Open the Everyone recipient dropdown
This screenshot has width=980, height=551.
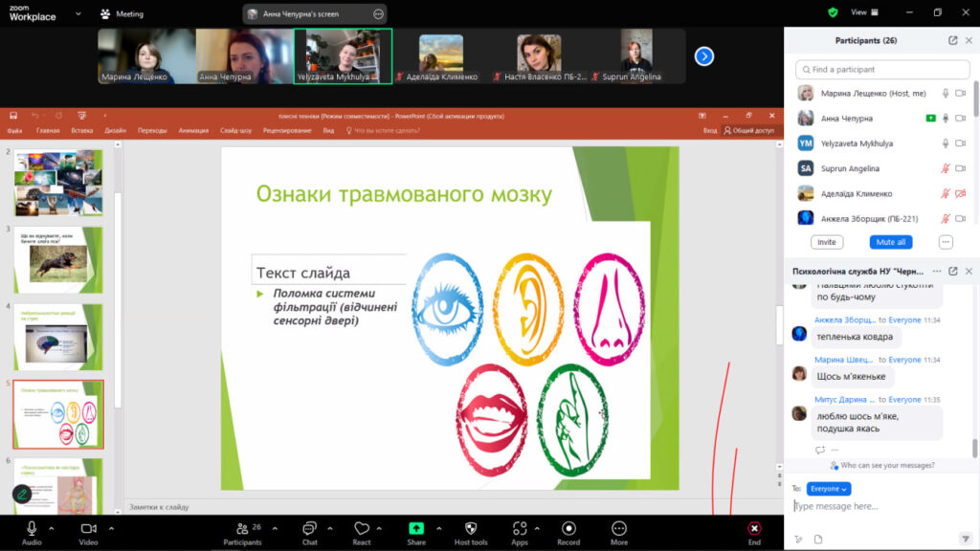tap(829, 489)
